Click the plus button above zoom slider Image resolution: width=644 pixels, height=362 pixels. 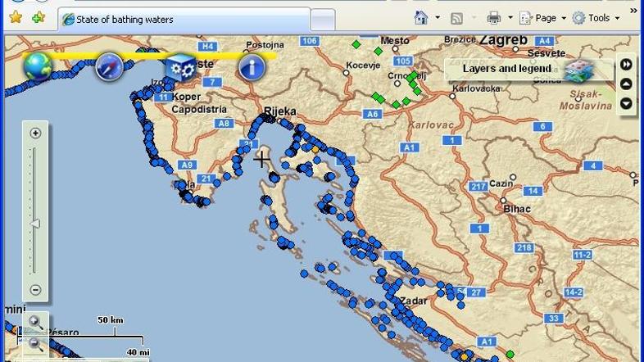pyautogui.click(x=35, y=133)
